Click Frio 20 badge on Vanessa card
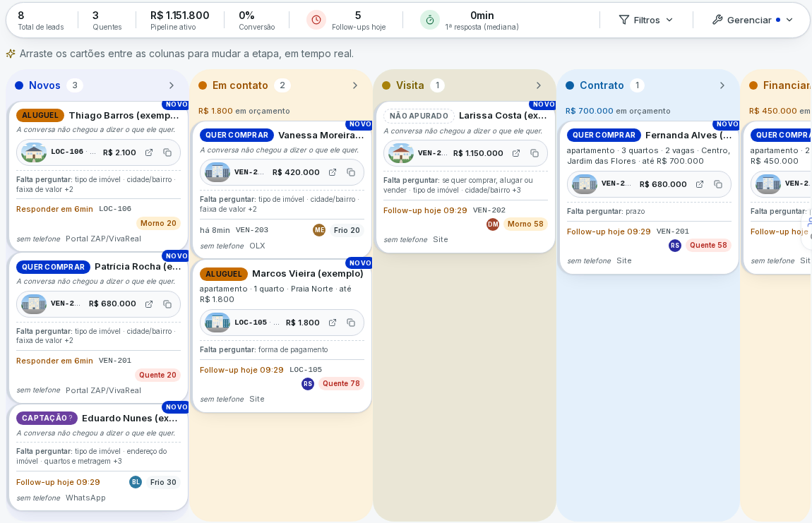The image size is (812, 523). (347, 230)
